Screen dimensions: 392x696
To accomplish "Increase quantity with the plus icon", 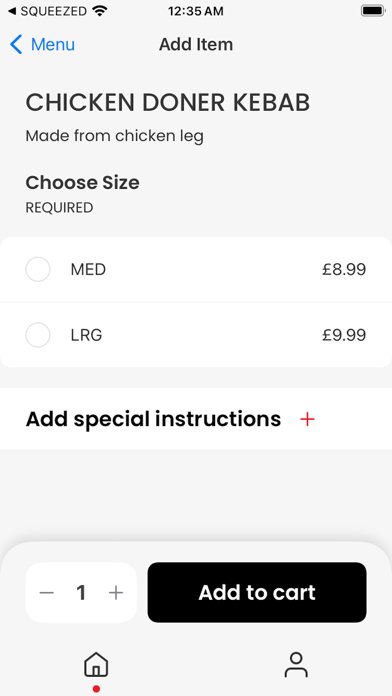I will point(116,593).
